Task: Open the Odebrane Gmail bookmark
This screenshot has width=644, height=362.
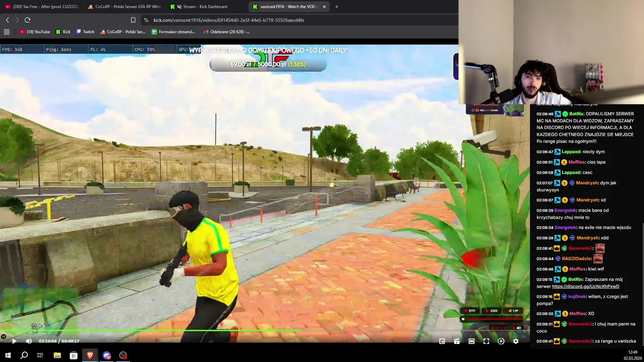Action: (226, 32)
